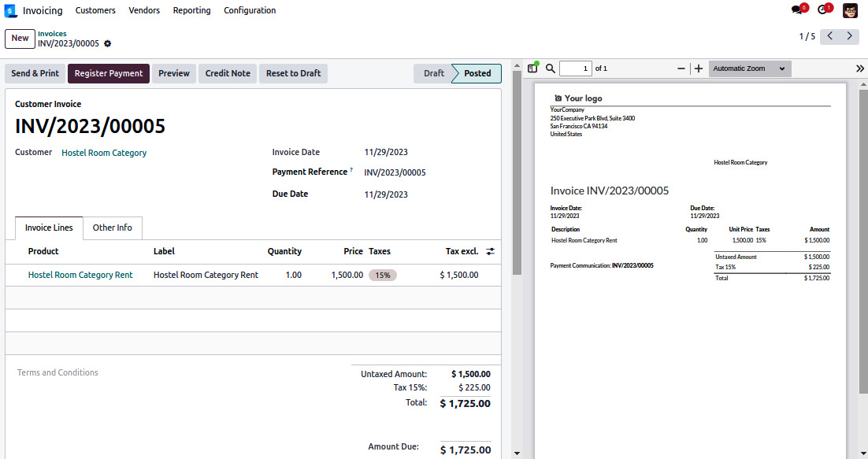Zoom out the PDF preview

tap(681, 68)
